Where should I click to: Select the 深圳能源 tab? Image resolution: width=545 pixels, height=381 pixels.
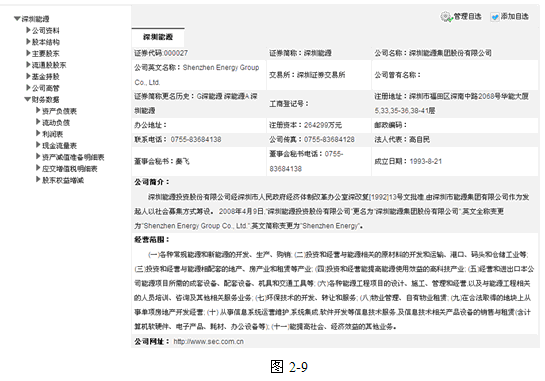[x=158, y=37]
